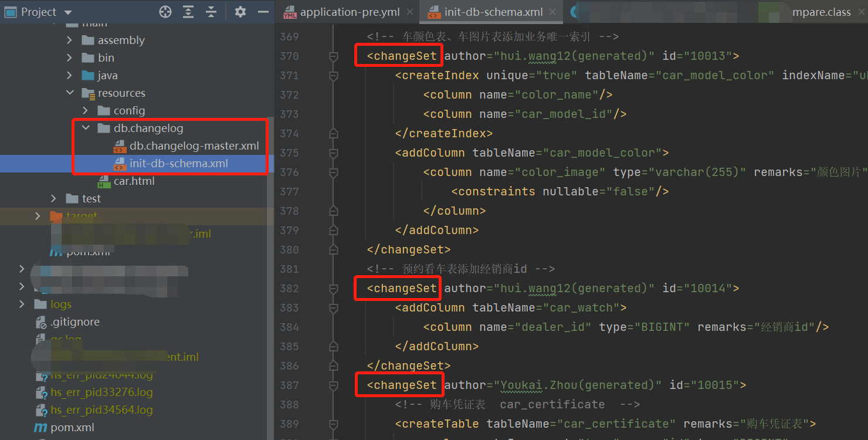This screenshot has width=868, height=440.
Task: Open the Project view dropdown arrow
Action: (66, 11)
